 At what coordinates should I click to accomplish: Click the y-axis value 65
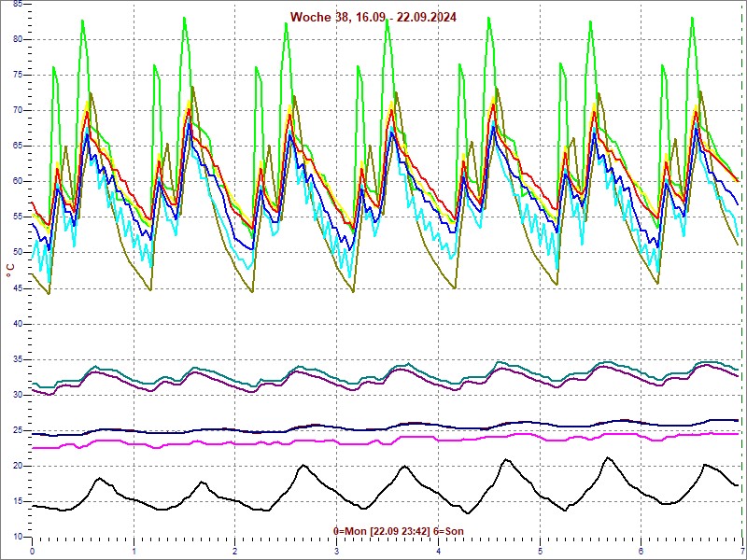pyautogui.click(x=17, y=146)
